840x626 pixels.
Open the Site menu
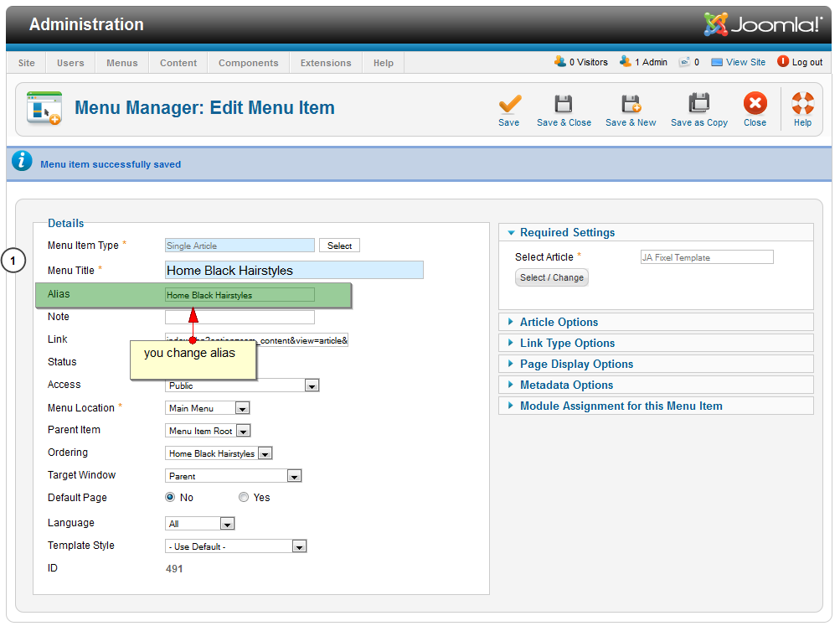click(26, 63)
